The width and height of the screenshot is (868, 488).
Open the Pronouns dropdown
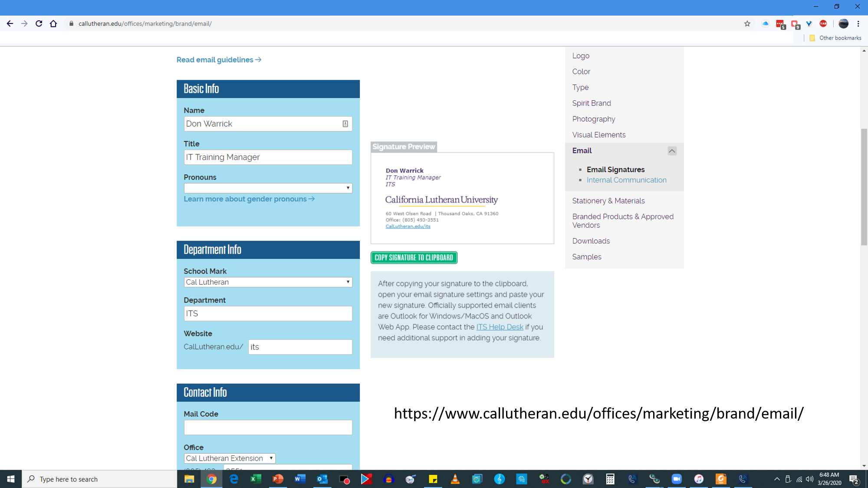(x=268, y=188)
